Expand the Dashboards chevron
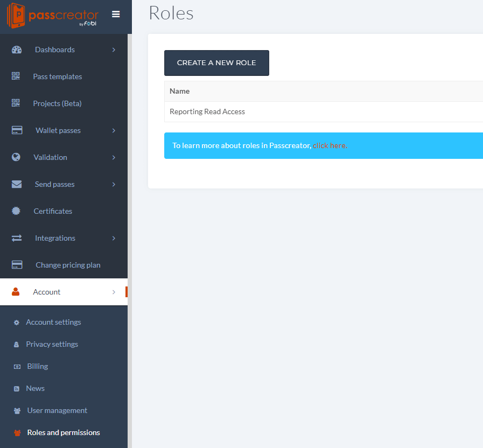Image resolution: width=483 pixels, height=448 pixels. pyautogui.click(x=114, y=50)
